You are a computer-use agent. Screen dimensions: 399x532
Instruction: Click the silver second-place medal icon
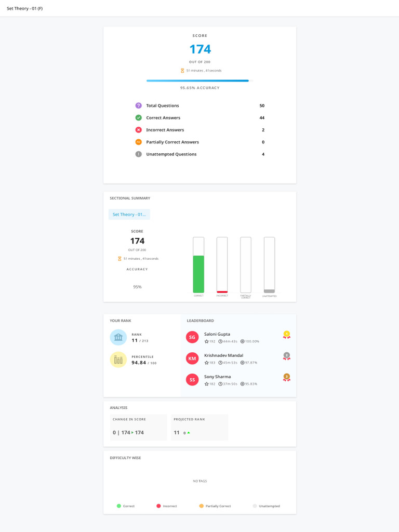pyautogui.click(x=287, y=356)
